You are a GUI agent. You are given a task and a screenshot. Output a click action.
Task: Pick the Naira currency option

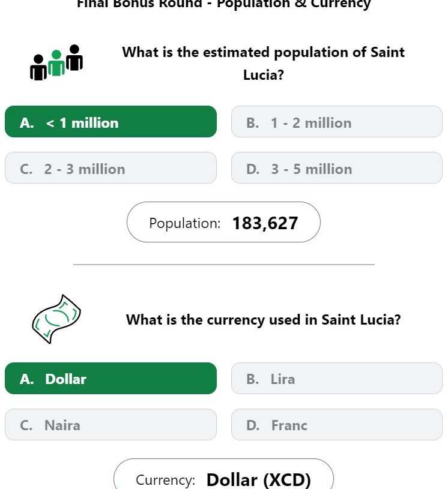point(111,424)
